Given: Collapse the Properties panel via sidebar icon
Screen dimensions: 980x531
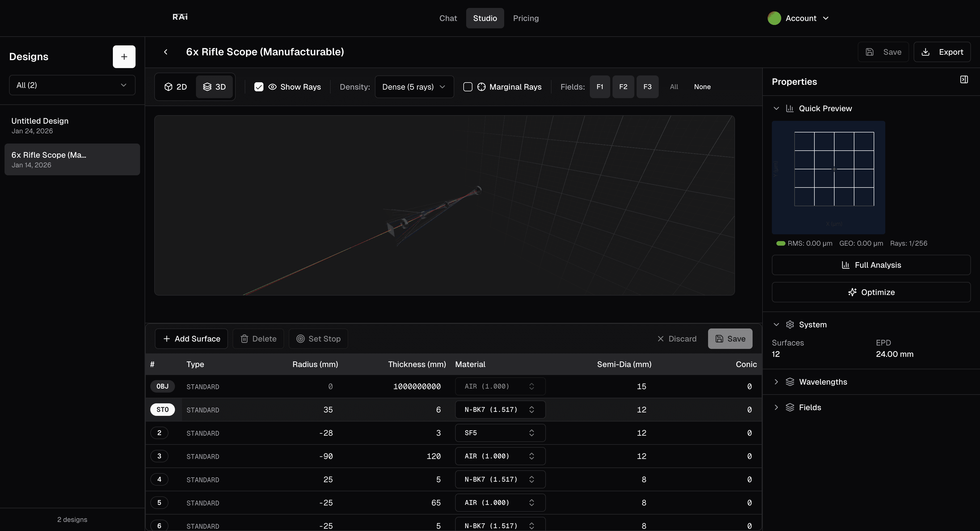Looking at the screenshot, I should pyautogui.click(x=964, y=79).
